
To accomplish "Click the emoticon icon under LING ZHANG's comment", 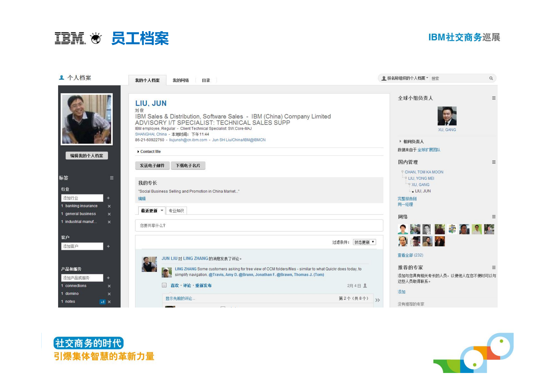I will [164, 285].
